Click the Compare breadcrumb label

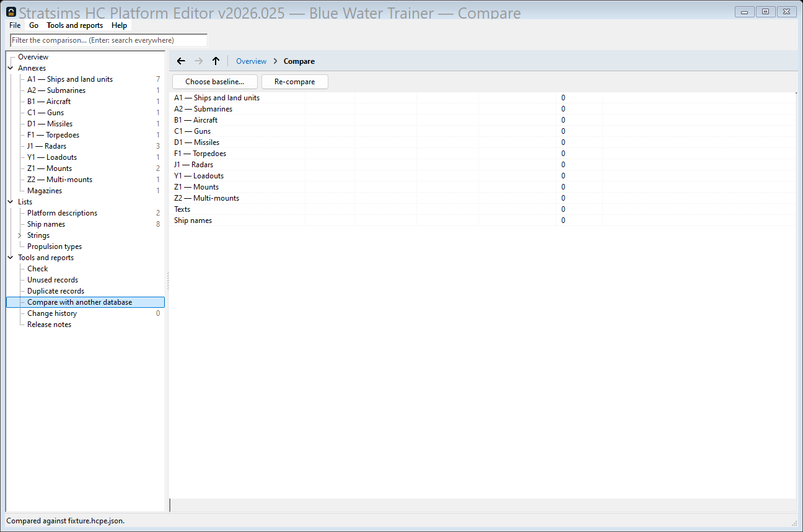point(299,61)
